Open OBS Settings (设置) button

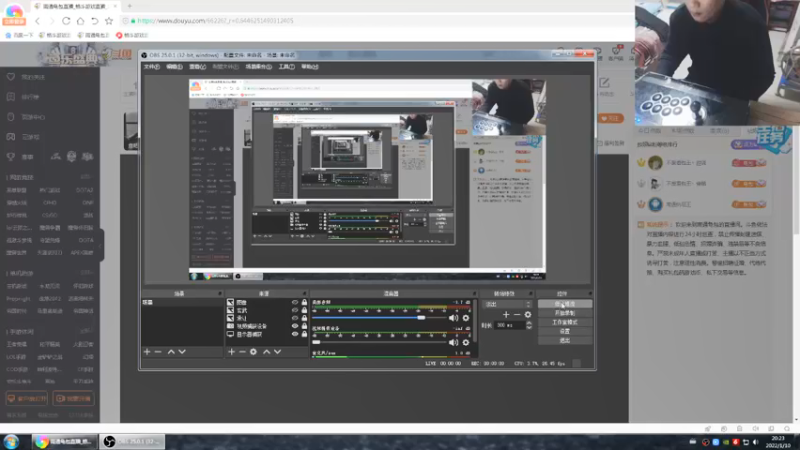point(565,332)
